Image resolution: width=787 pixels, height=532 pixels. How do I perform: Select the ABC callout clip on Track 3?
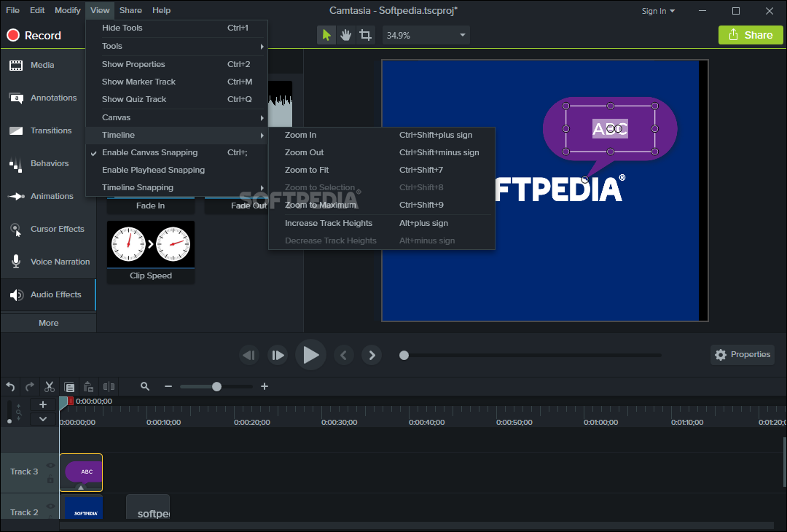click(82, 472)
